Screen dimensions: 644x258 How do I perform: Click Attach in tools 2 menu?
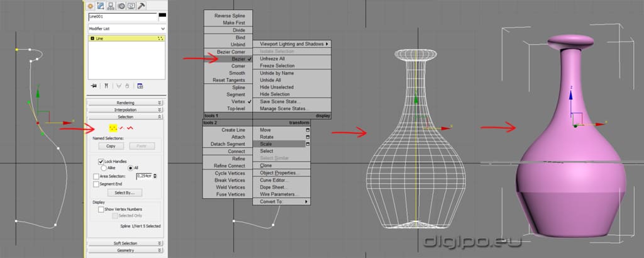228,137
